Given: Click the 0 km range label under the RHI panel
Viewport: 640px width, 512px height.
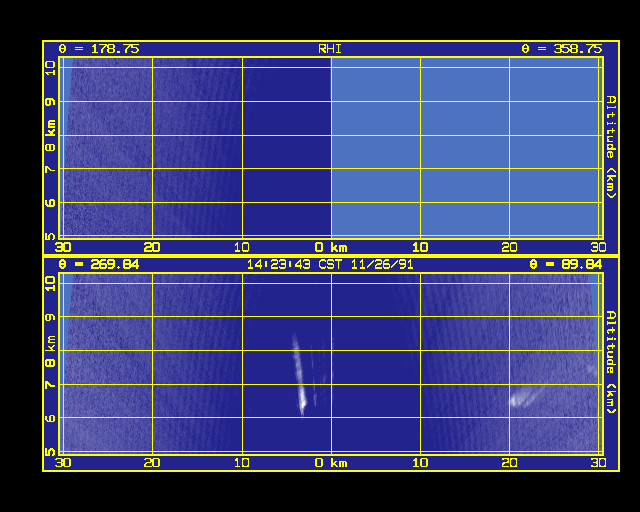Looking at the screenshot, I should coord(331,247).
